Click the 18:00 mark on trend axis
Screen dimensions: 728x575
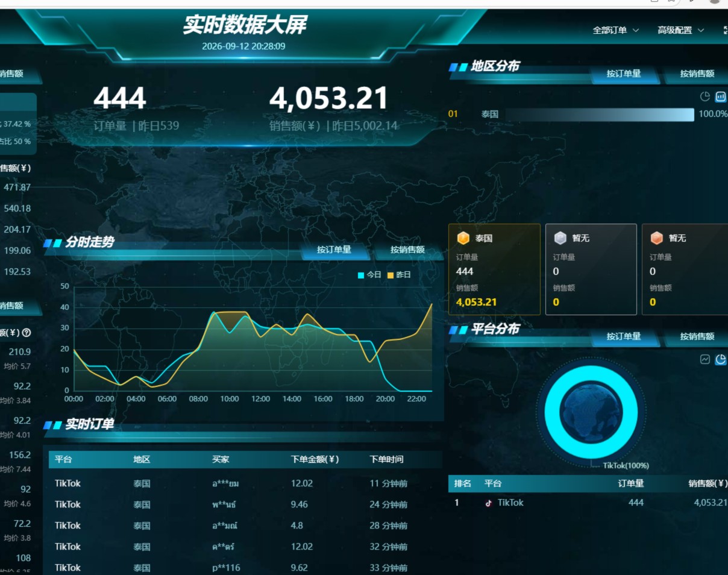[x=354, y=399]
